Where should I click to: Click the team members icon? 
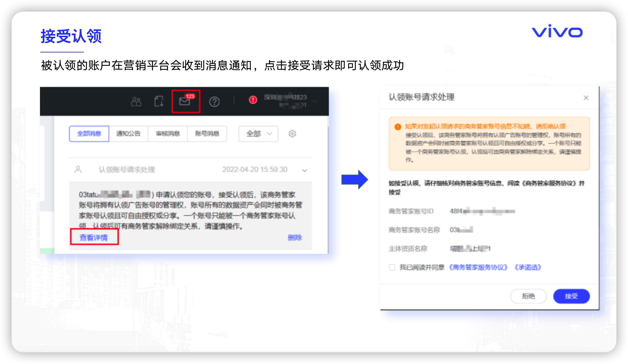[136, 102]
